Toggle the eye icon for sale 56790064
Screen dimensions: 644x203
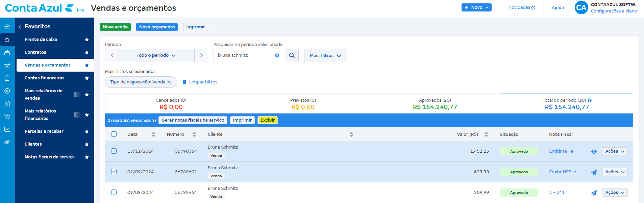coord(594,152)
